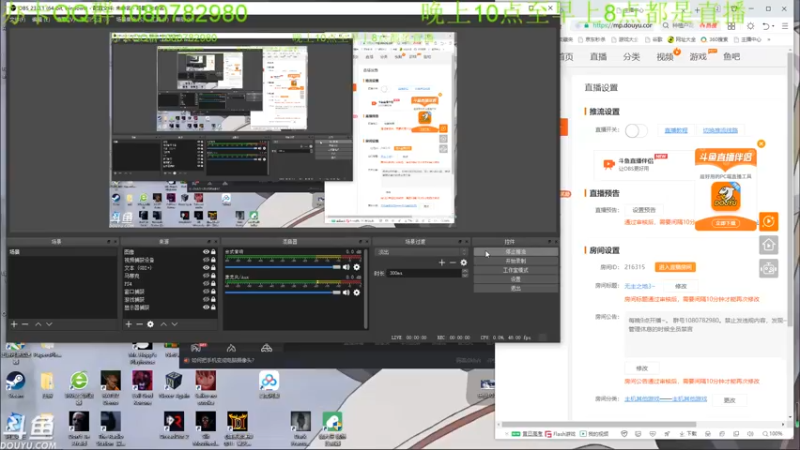Click 退出 to exit OBS
The width and height of the screenshot is (800, 450).
tap(516, 288)
